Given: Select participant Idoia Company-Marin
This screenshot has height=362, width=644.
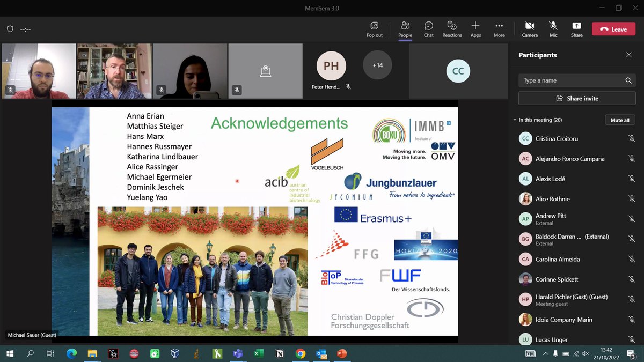Looking at the screenshot, I should point(577,320).
